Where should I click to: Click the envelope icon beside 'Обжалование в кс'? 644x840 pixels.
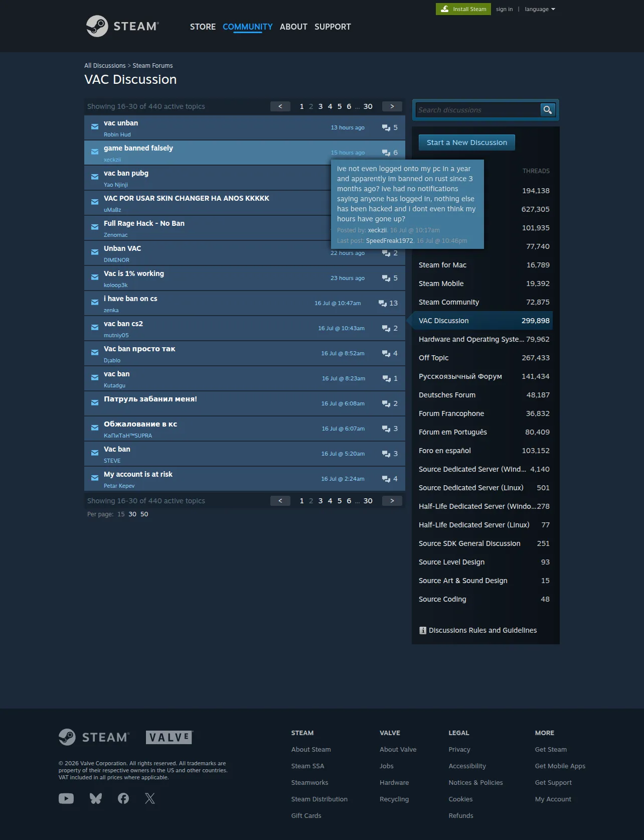[x=95, y=428]
